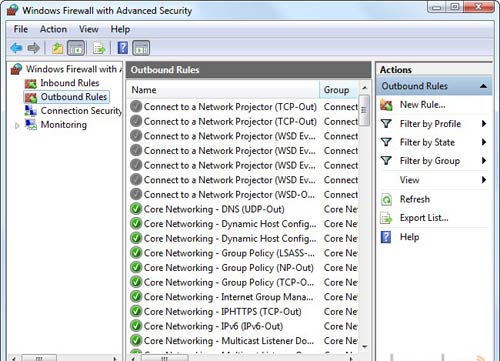Open the File menu
Screen dimensions: 500x361
[x=21, y=29]
